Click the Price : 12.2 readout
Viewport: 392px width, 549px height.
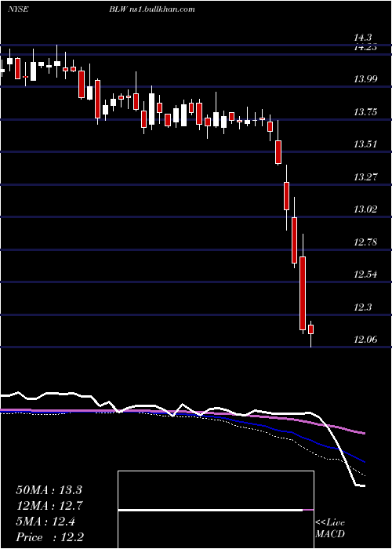[x=50, y=537]
